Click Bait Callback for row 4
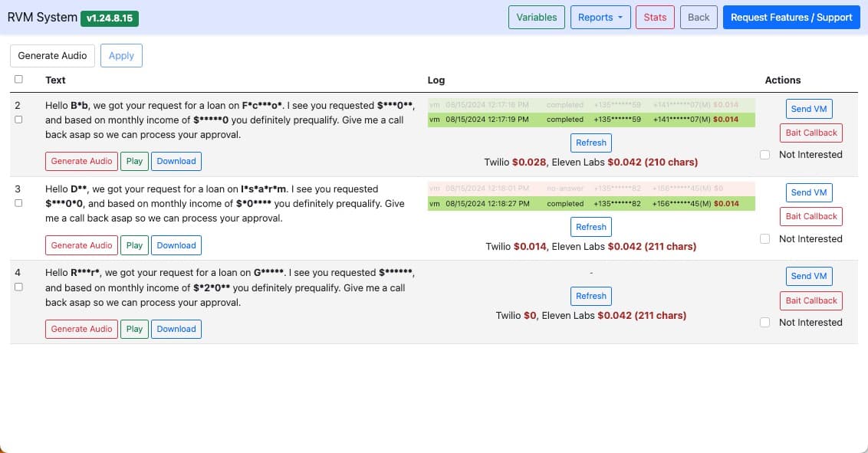868x453 pixels. pos(811,300)
